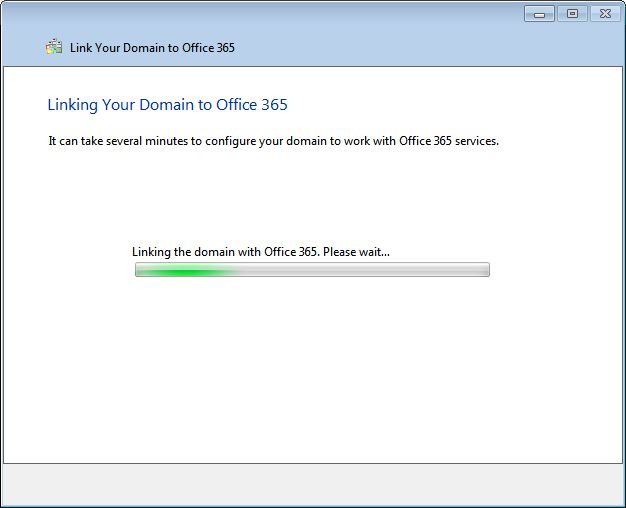Click the far left edge of progress bar
The image size is (626, 508).
138,270
